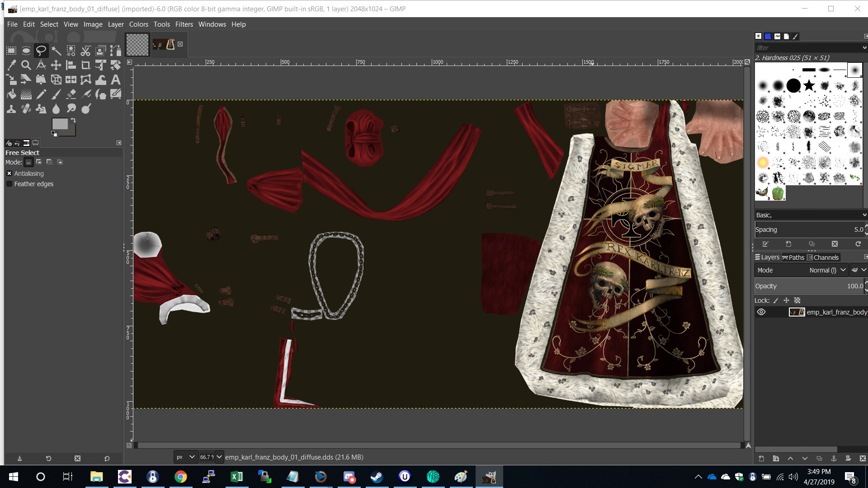The image size is (868, 488).
Task: Switch to the Channels tab
Action: point(823,258)
